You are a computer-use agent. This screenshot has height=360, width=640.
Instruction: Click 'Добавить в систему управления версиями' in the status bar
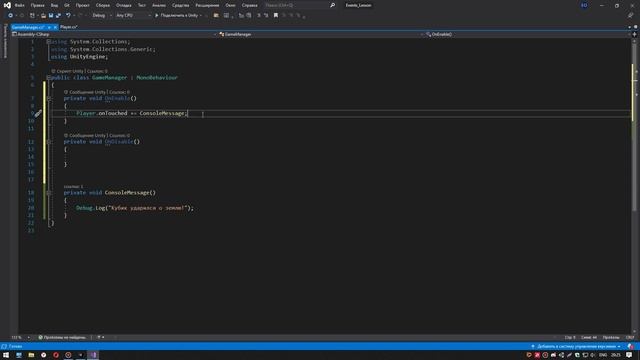576,347
